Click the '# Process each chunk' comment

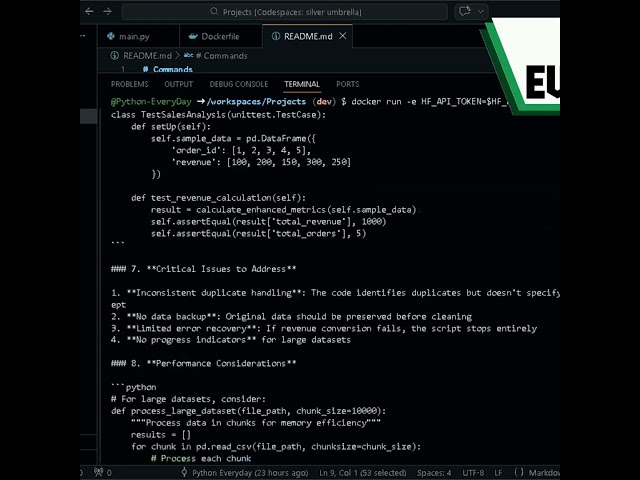pos(201,458)
